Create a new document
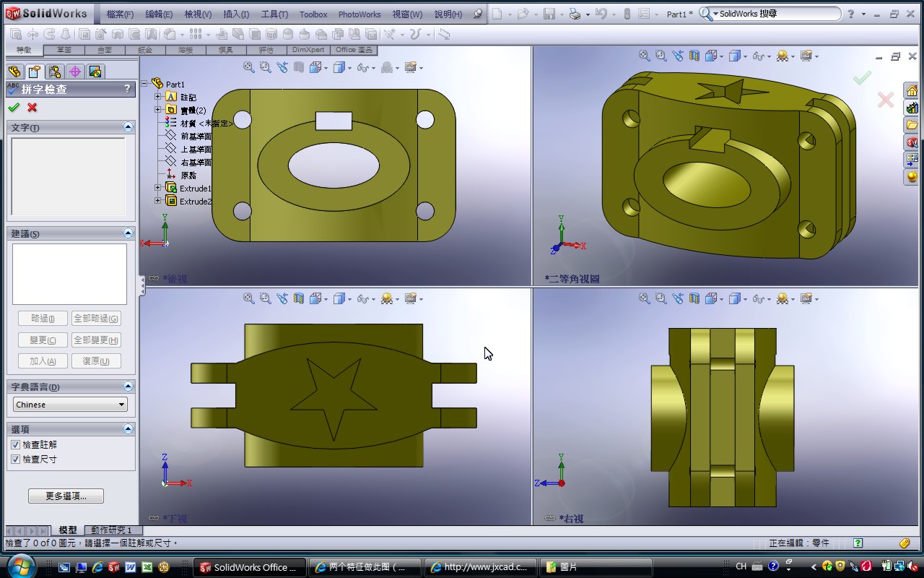This screenshot has height=578, width=924. pyautogui.click(x=497, y=14)
